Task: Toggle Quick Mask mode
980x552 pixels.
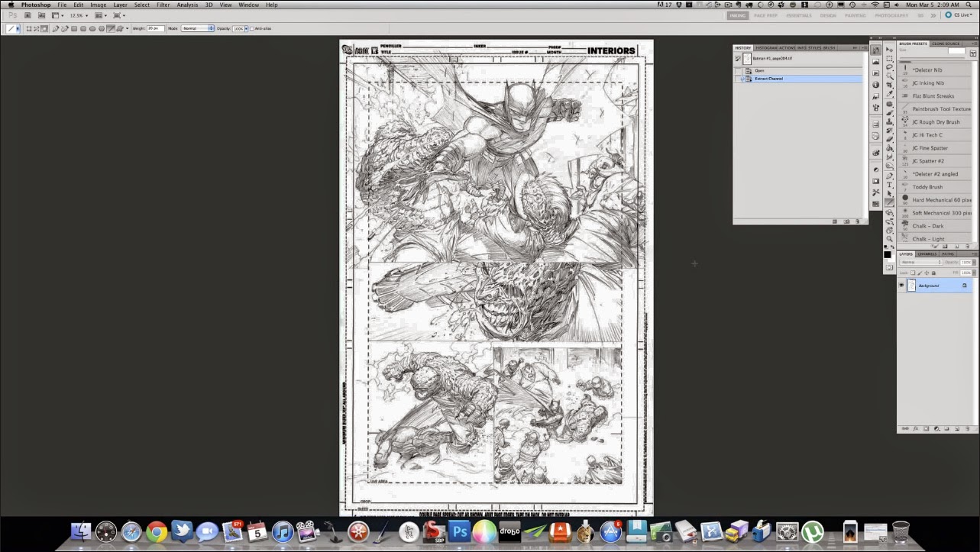Action: tap(889, 267)
